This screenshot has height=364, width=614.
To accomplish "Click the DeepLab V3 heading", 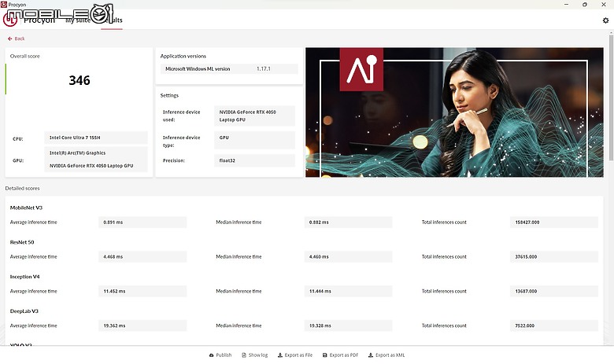I will click(x=24, y=311).
